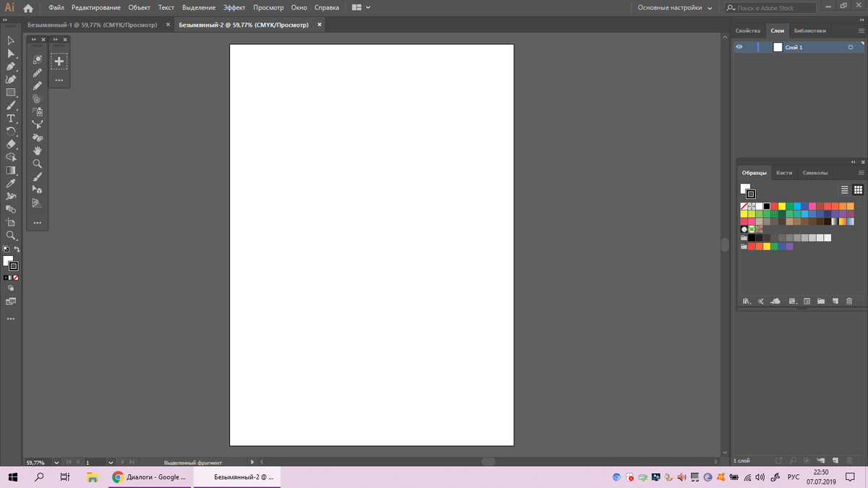Image resolution: width=868 pixels, height=488 pixels.
Task: Select the Eraser tool
Action: (x=11, y=144)
